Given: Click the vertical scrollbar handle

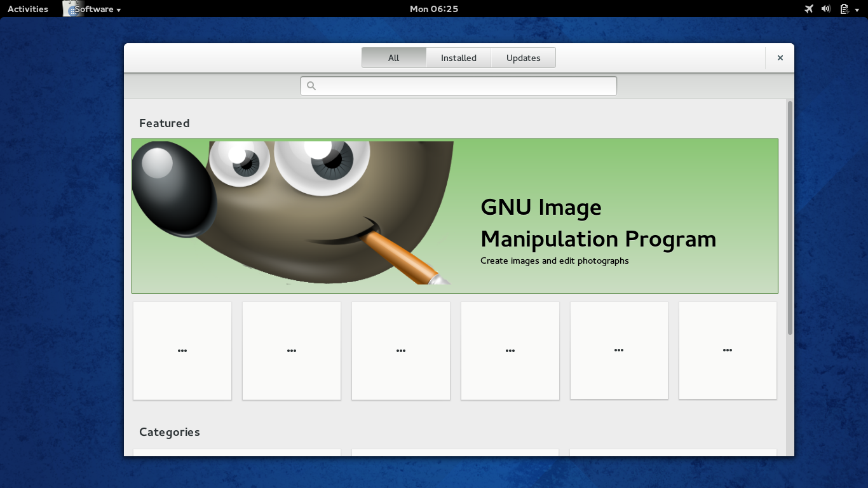Looking at the screenshot, I should [790, 217].
